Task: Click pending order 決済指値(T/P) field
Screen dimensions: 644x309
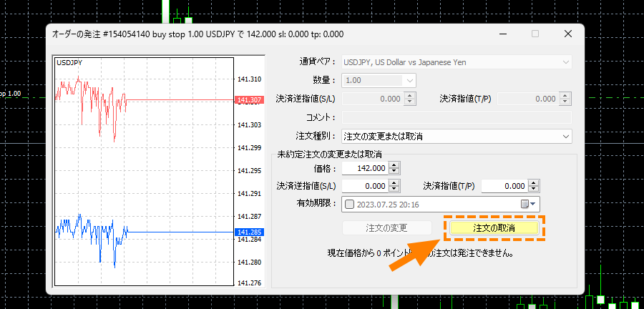Action: pyautogui.click(x=504, y=186)
